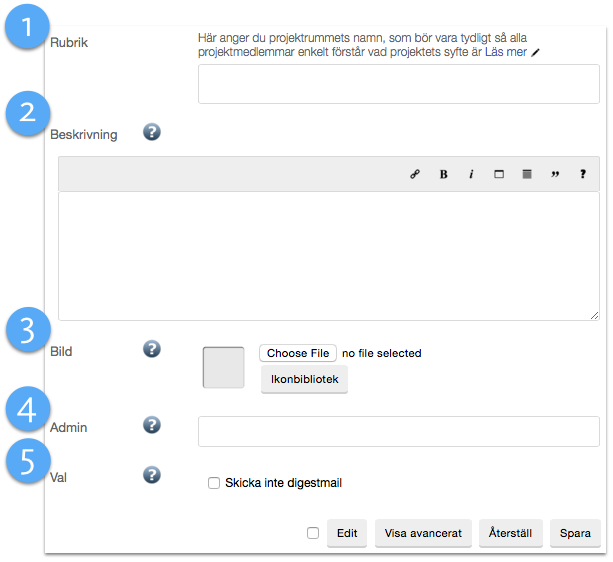Click the Rubrik text input field
The width and height of the screenshot is (613, 562).
(398, 85)
